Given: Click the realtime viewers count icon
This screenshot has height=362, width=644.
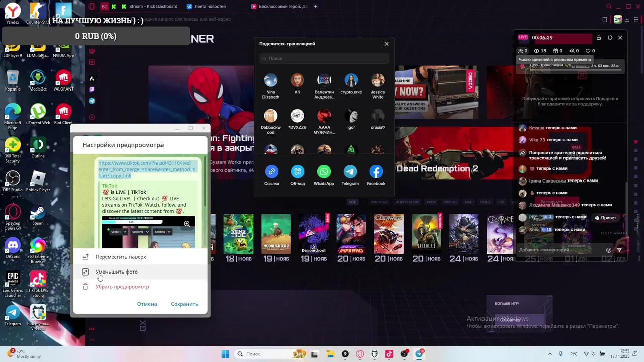Looking at the screenshot, I should (523, 51).
